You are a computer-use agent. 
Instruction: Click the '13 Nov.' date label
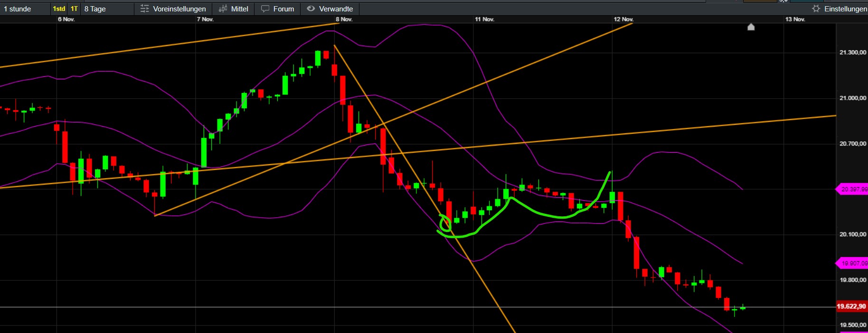tap(795, 19)
